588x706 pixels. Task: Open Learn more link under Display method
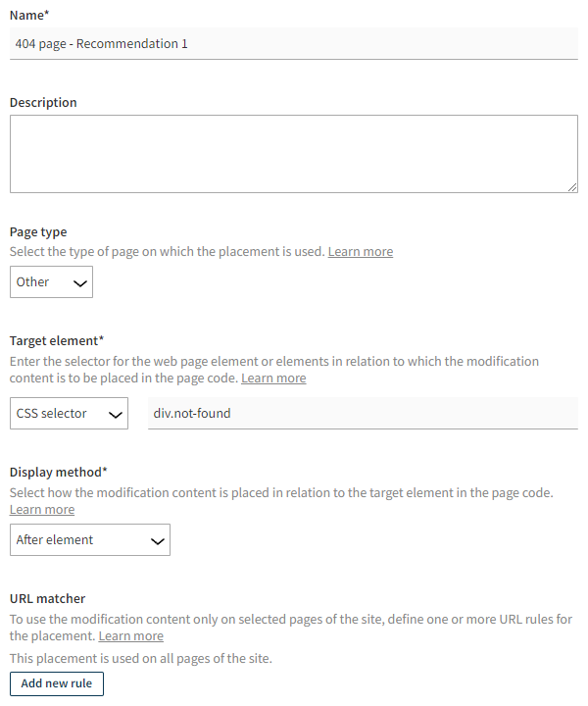click(x=42, y=510)
